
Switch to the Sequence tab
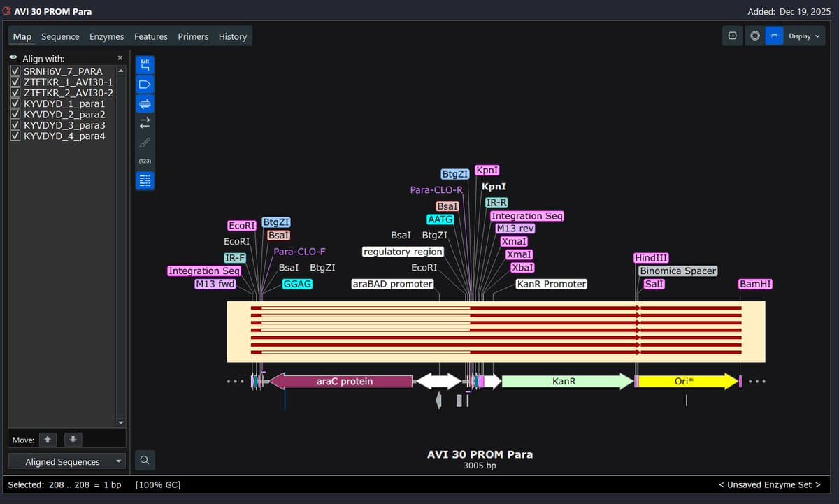point(60,36)
